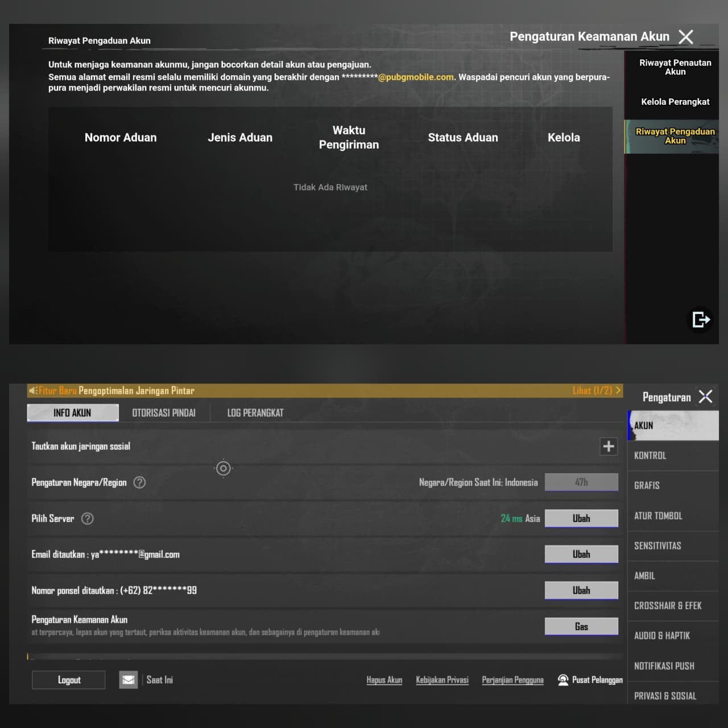This screenshot has height=728, width=728.
Task: Open AMBIL settings category
Action: 673,576
